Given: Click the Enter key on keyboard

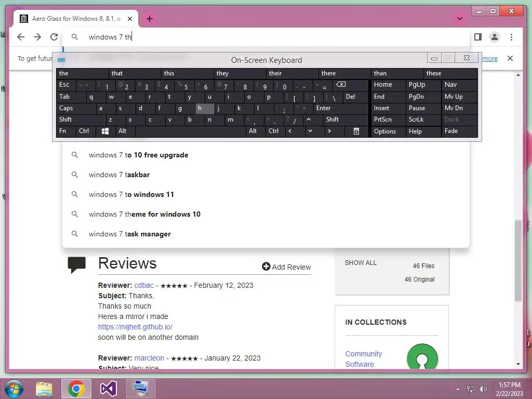Looking at the screenshot, I should point(341,108).
